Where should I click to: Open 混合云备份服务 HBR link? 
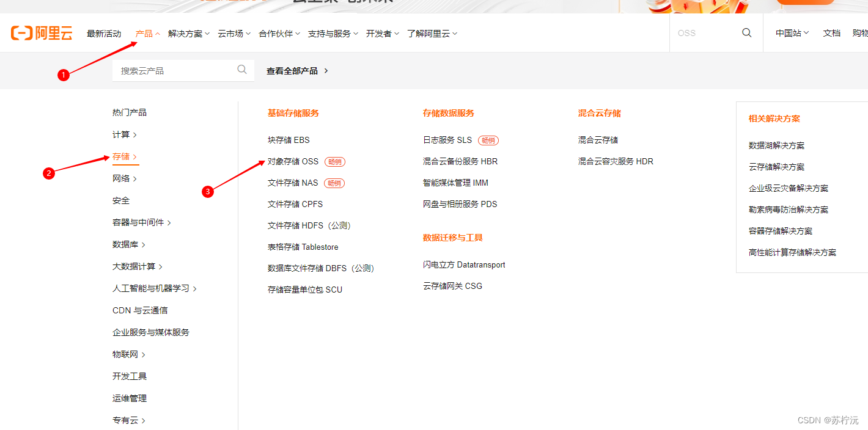pyautogui.click(x=460, y=161)
